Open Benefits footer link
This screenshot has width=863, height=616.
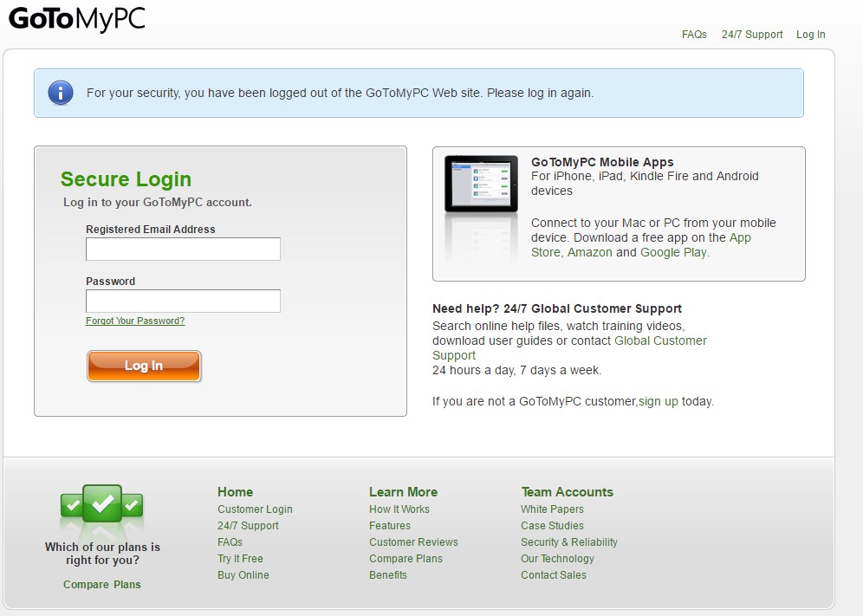click(x=388, y=575)
